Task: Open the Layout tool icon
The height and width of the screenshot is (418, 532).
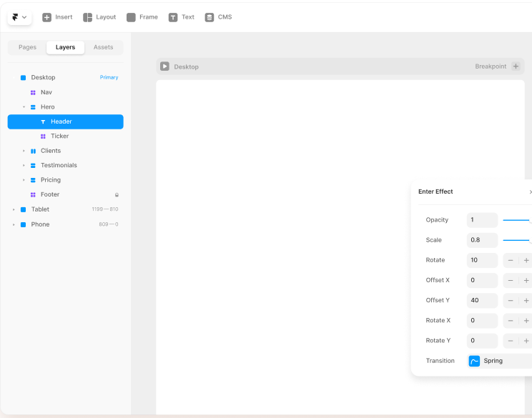Action: click(x=87, y=17)
